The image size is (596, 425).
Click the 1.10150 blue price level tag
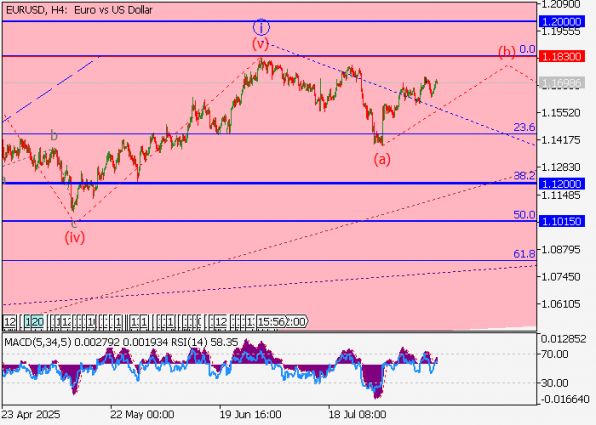(561, 221)
